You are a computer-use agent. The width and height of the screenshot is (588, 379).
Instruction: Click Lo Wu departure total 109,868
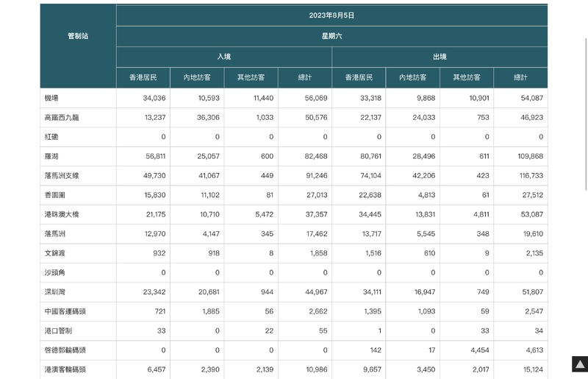click(530, 156)
